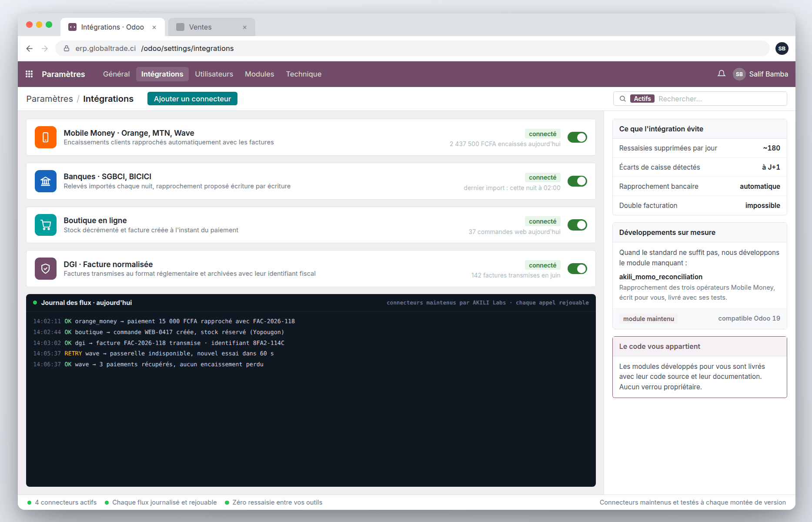Viewport: 812px width, 522px height.
Task: Switch off the Boutique en ligne connector
Action: coord(577,225)
